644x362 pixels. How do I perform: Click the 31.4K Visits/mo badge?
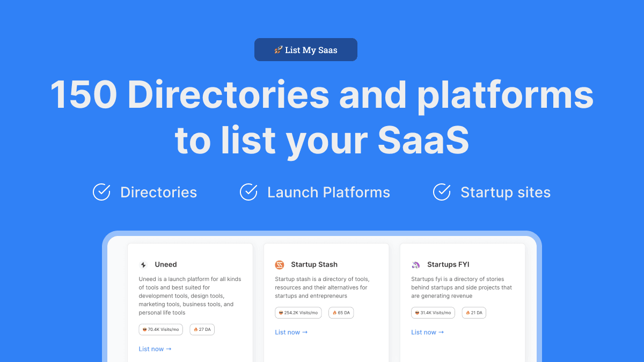tap(433, 313)
